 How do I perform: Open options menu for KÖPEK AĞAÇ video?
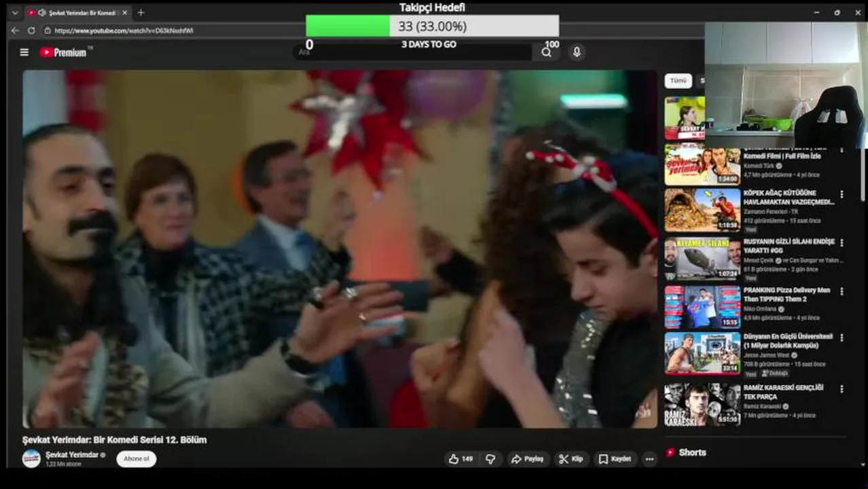[842, 194]
